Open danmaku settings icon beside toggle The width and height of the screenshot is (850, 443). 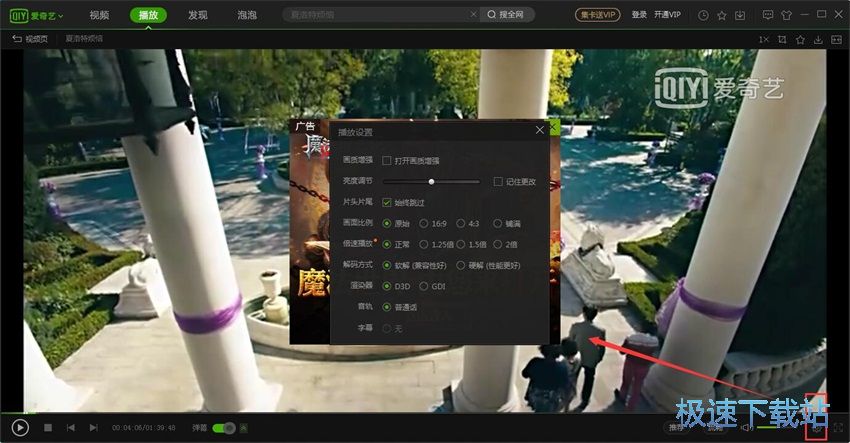(x=244, y=428)
